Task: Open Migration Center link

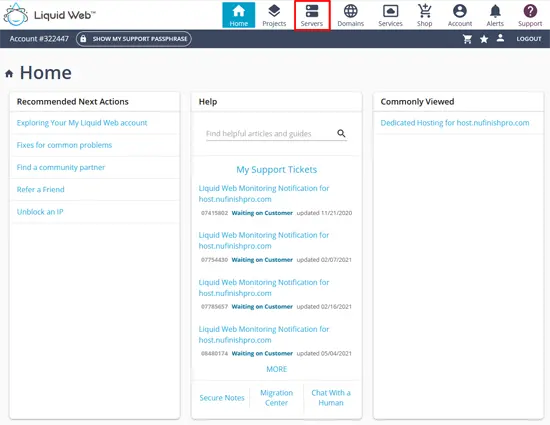Action: point(276,398)
